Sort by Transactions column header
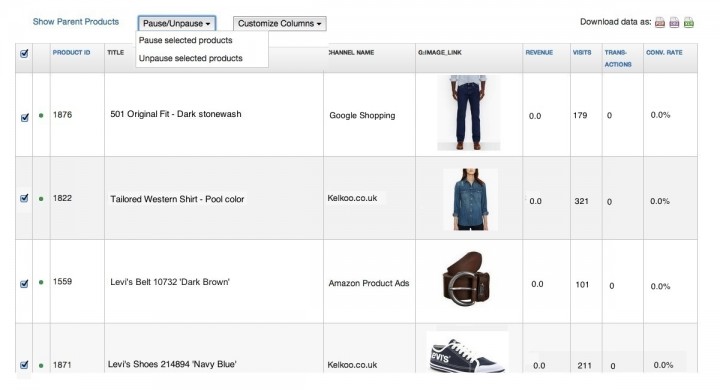The image size is (720, 390). point(618,58)
